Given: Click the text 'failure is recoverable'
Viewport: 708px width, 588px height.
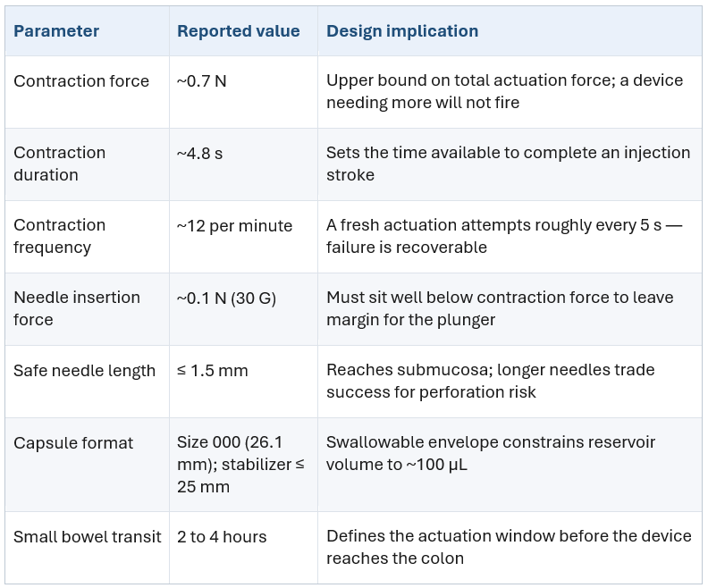Looking at the screenshot, I should [x=407, y=248].
